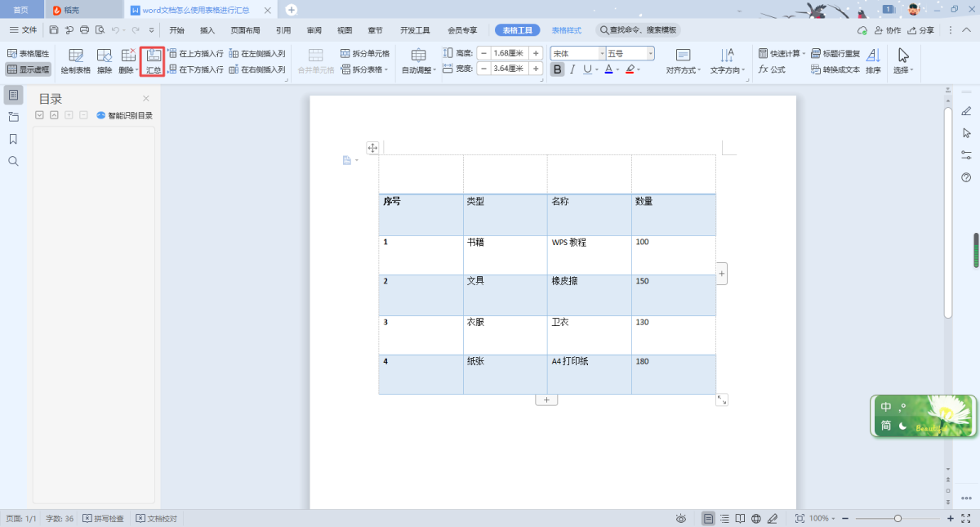The image size is (980, 527).
Task: Click 在上方插入行 insert row above
Action: (196, 53)
